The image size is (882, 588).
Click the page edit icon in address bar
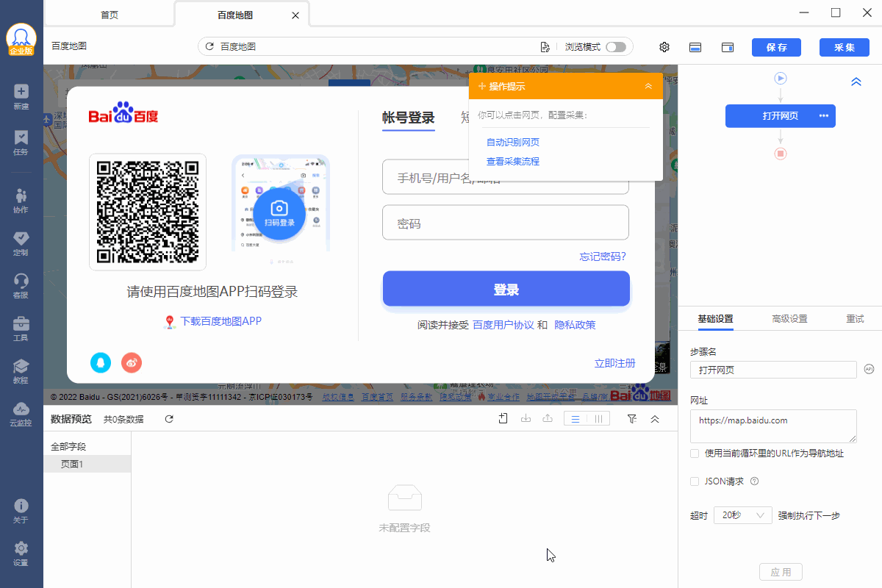[x=545, y=47]
